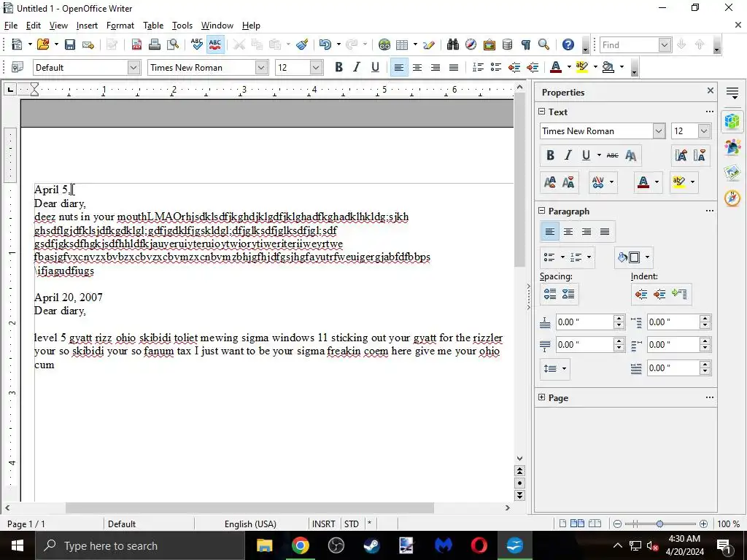747x560 pixels.
Task: Open the toolbar font name dropdown
Action: click(261, 68)
